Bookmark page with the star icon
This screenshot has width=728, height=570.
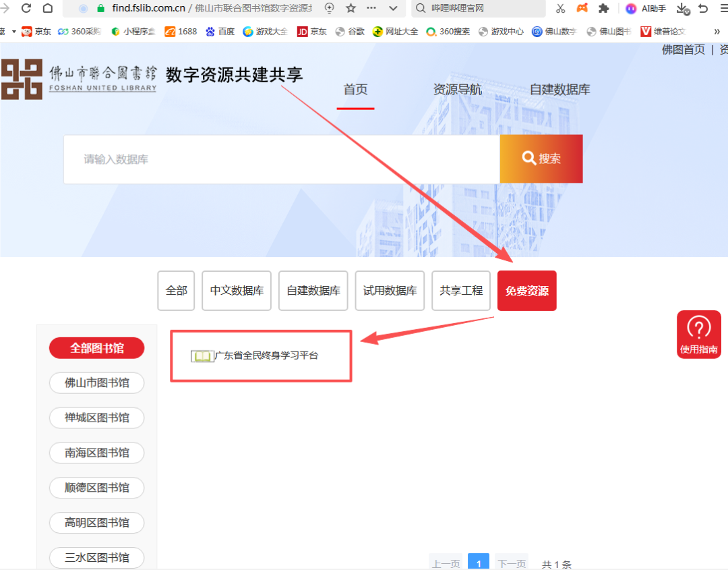coord(351,8)
